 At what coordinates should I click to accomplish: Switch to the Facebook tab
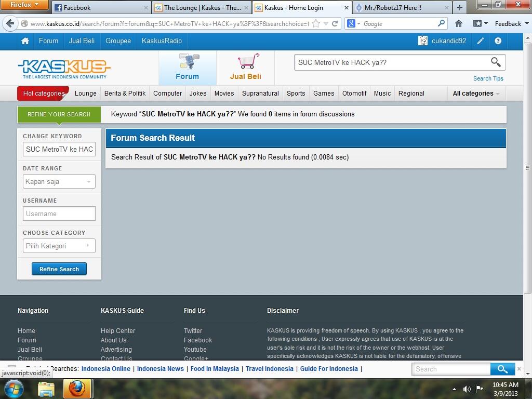(x=101, y=8)
